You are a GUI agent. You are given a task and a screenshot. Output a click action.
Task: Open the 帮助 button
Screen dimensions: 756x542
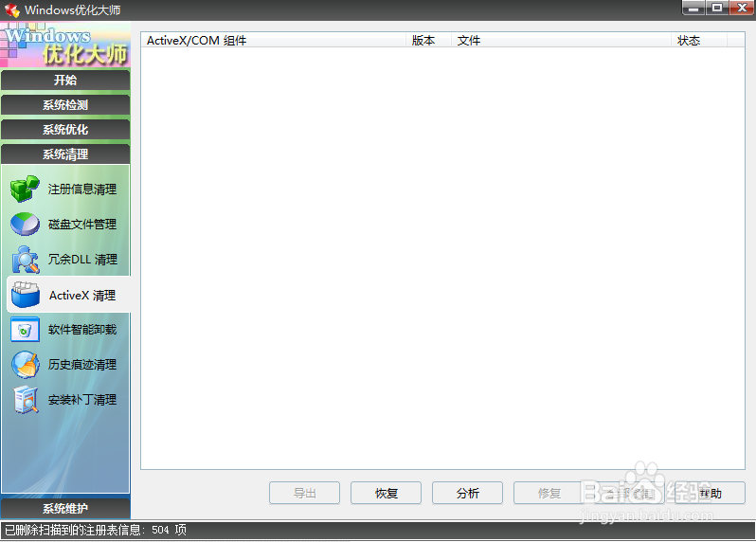coord(711,493)
